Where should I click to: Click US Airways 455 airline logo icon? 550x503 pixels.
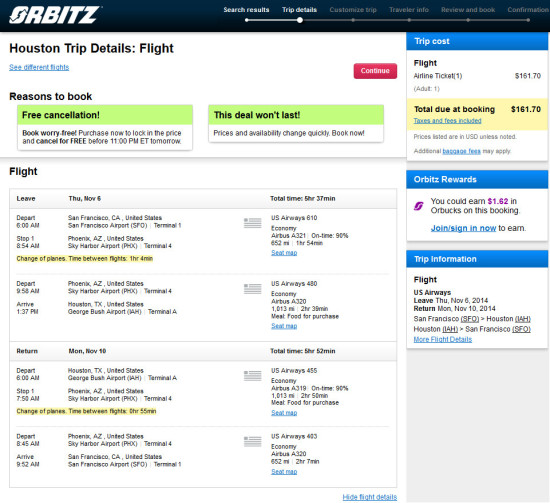253,376
